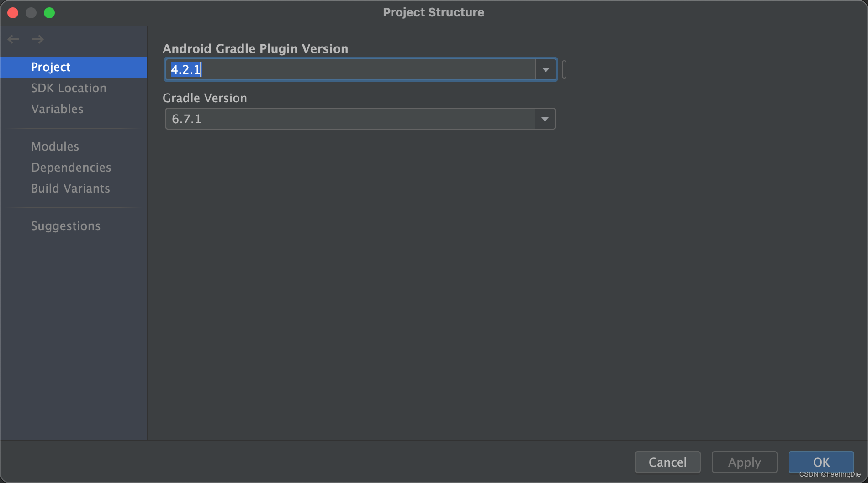
Task: Click inside the Gradle Plugin version field
Action: pyautogui.click(x=320, y=69)
